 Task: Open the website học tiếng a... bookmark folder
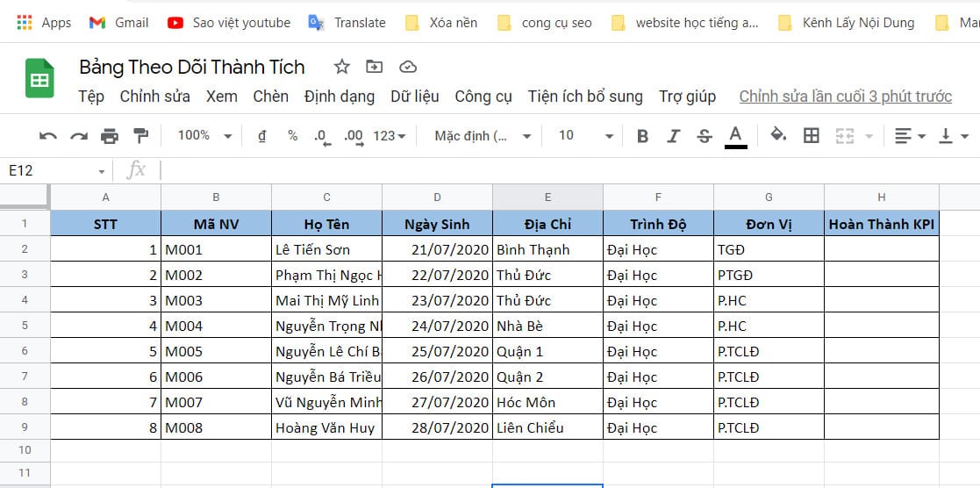point(685,23)
